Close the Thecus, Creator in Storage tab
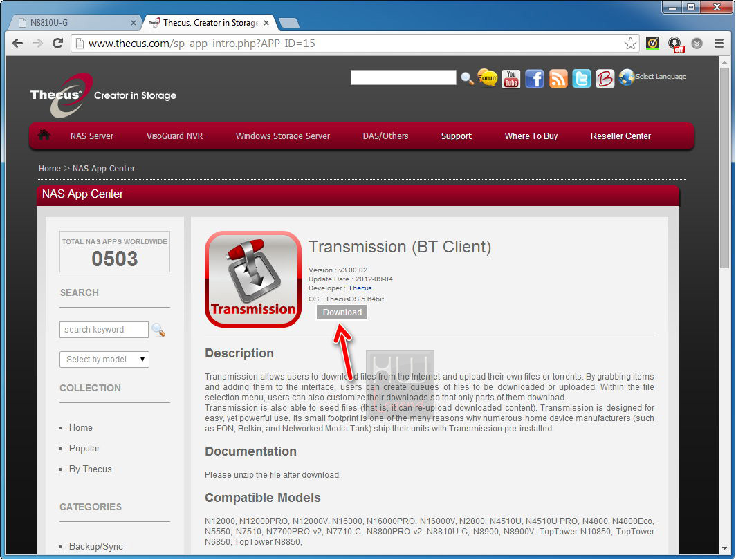 266,23
